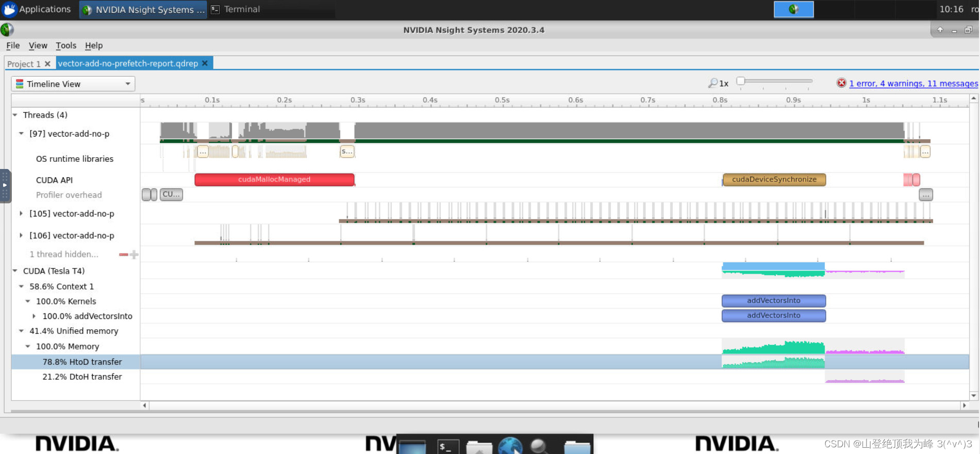
Task: Collapse the 100.0% Memory row
Action: tap(28, 346)
